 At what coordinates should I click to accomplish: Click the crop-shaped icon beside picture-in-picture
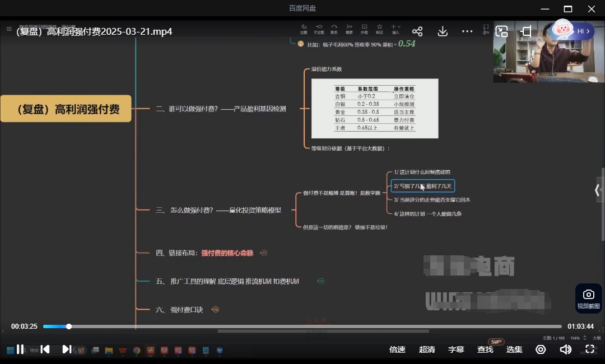click(526, 31)
